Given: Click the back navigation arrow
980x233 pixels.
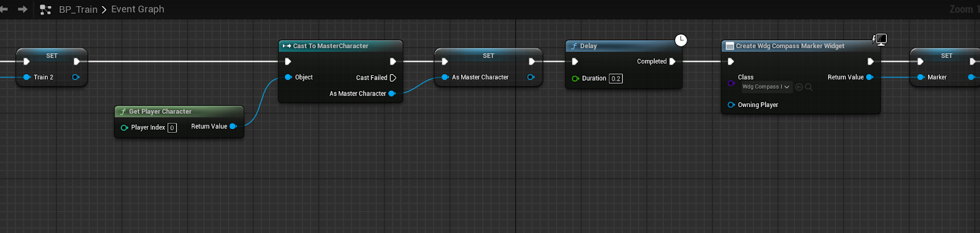Looking at the screenshot, I should pyautogui.click(x=4, y=9).
